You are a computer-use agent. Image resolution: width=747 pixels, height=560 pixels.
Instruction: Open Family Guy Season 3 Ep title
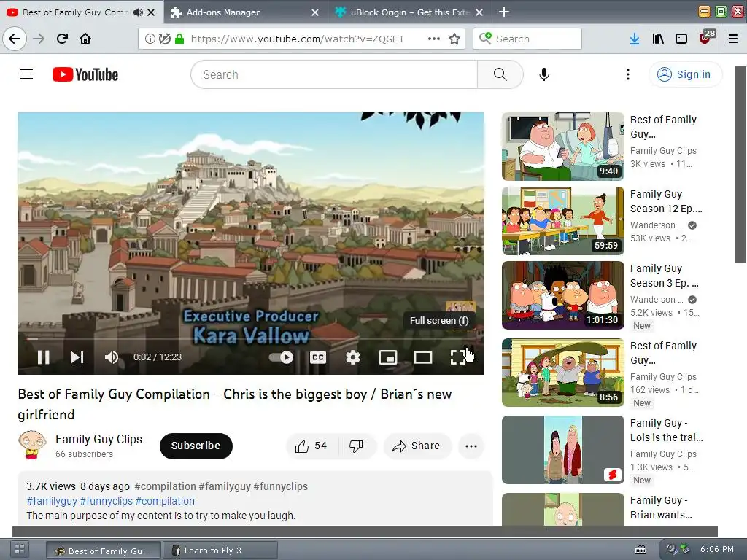point(664,276)
